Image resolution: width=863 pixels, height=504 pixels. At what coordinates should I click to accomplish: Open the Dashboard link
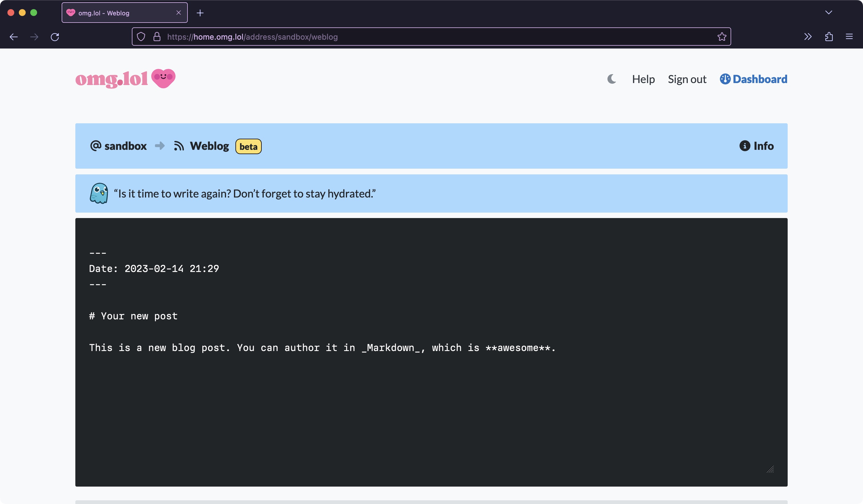point(753,79)
